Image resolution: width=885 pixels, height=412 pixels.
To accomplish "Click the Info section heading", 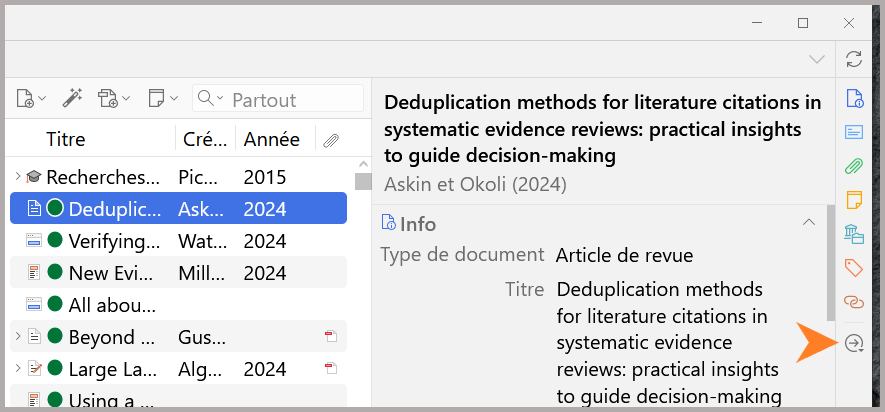I will point(418,223).
